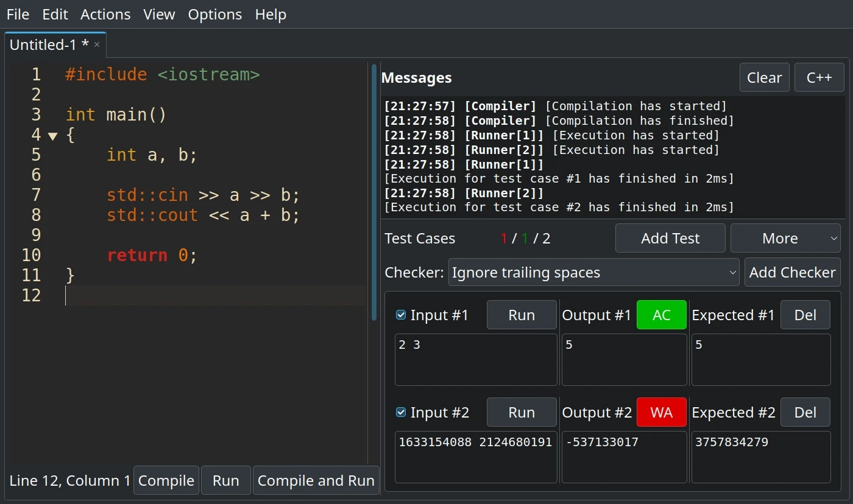Image resolution: width=853 pixels, height=504 pixels.
Task: Clear the Messages log
Action: [x=764, y=77]
